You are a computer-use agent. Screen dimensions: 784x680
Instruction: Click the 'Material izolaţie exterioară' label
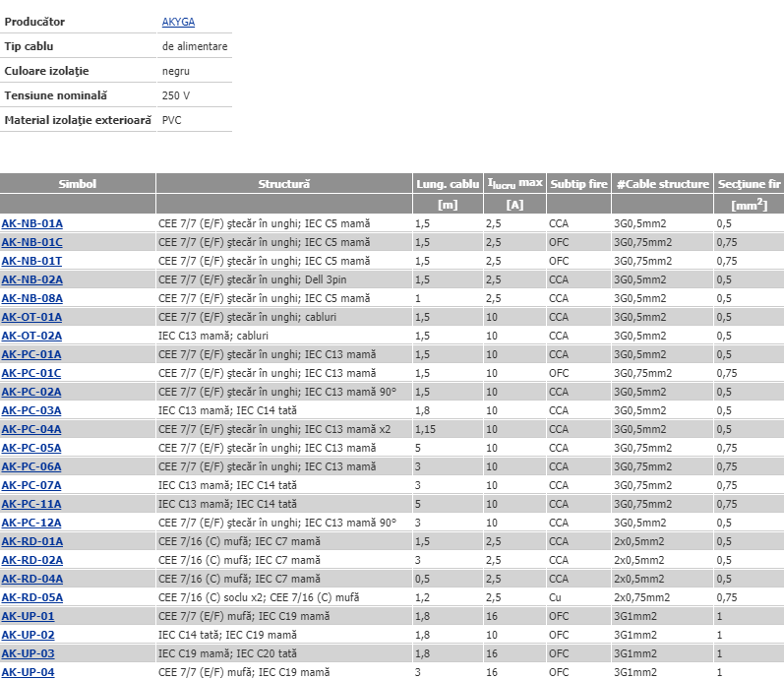(x=78, y=120)
